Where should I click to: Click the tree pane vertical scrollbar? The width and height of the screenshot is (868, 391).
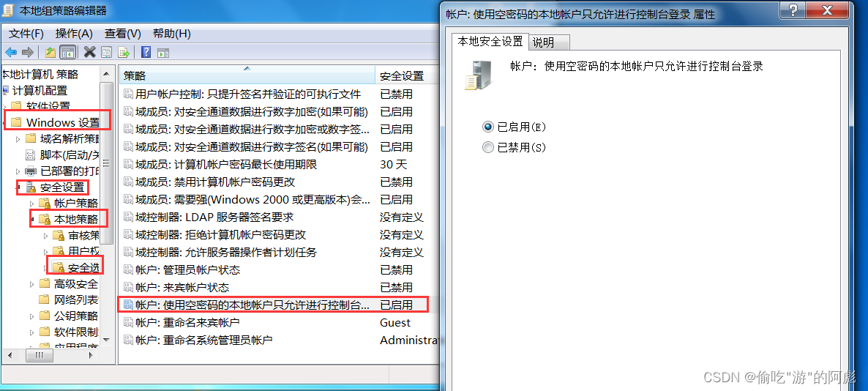tap(108, 206)
